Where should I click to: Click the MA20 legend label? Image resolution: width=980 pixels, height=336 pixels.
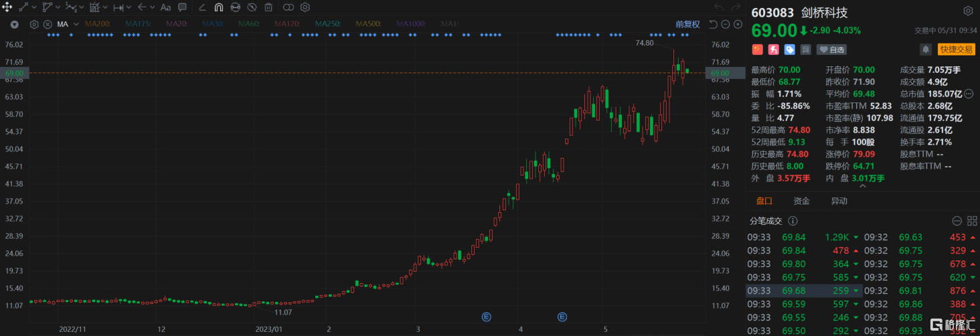[175, 24]
